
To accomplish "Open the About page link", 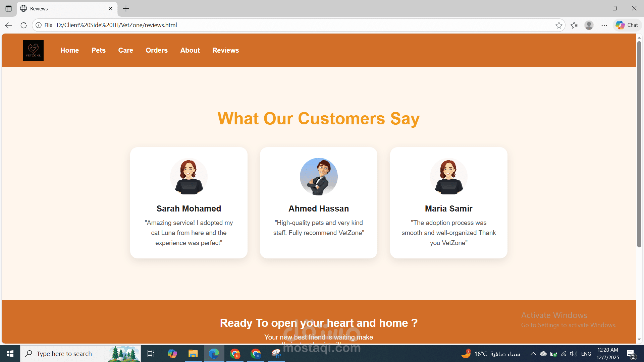I will pos(190,50).
